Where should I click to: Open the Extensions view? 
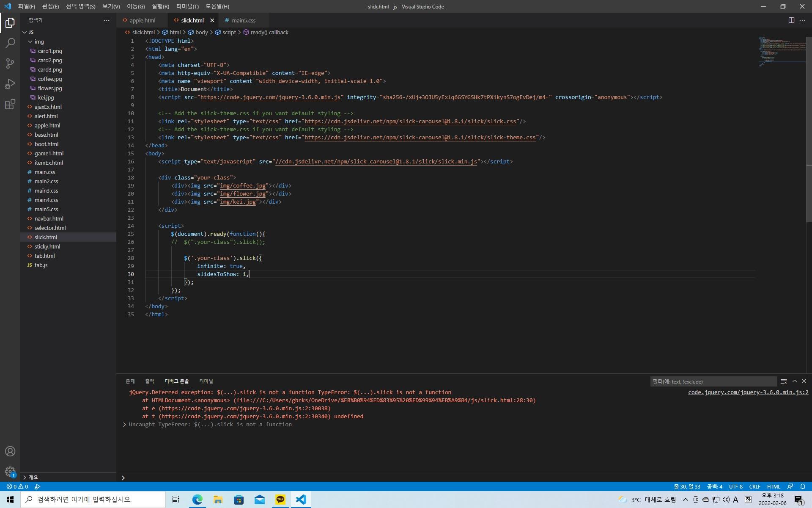point(10,104)
